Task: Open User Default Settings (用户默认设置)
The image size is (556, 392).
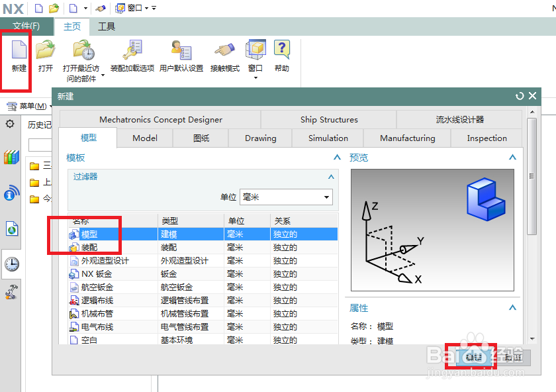Action: [181, 50]
